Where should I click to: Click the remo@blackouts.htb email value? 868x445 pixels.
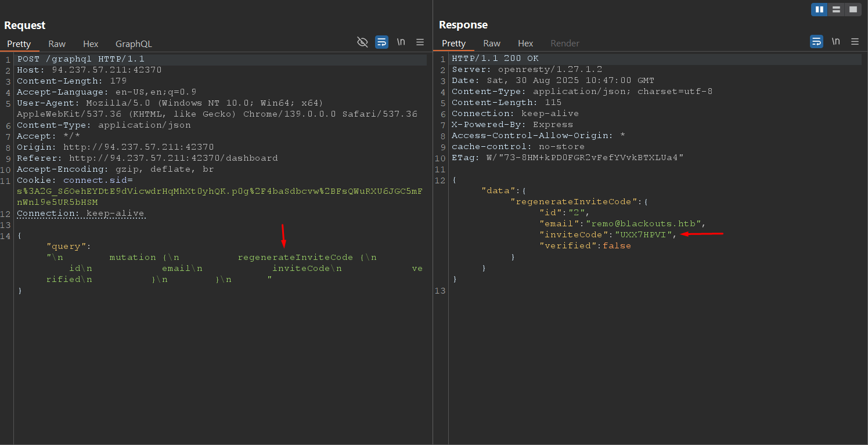click(x=643, y=224)
